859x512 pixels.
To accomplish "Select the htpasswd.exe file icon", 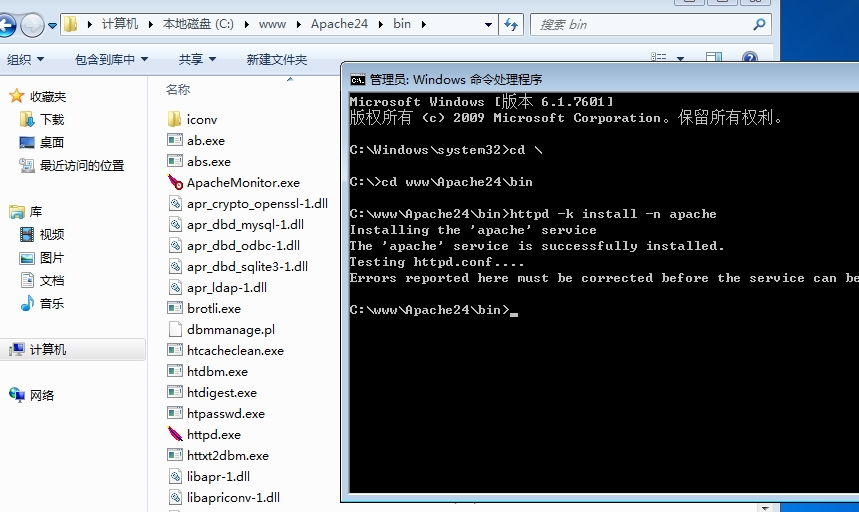I will 175,413.
